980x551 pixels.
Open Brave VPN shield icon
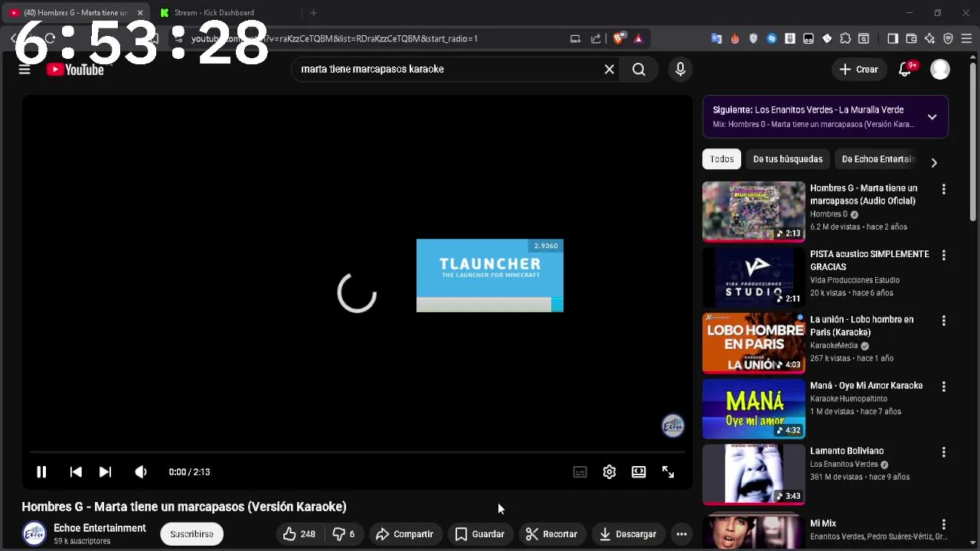(948, 38)
